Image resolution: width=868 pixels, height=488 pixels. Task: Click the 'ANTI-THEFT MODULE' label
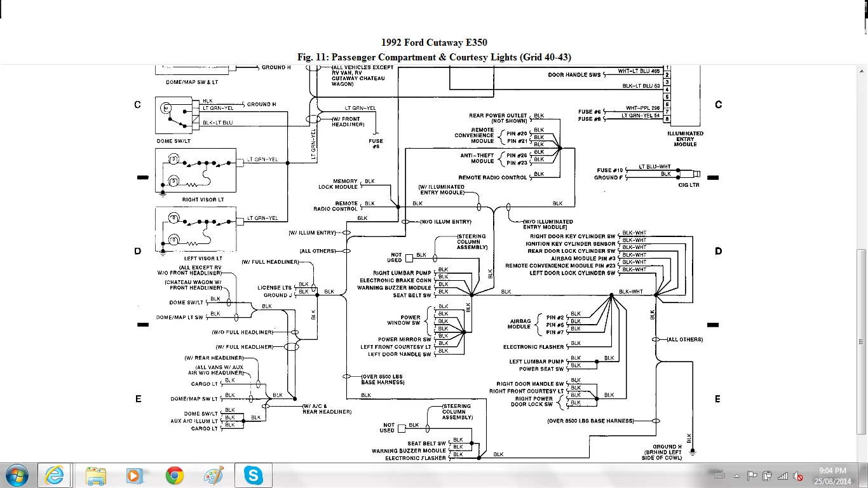[x=477, y=158]
